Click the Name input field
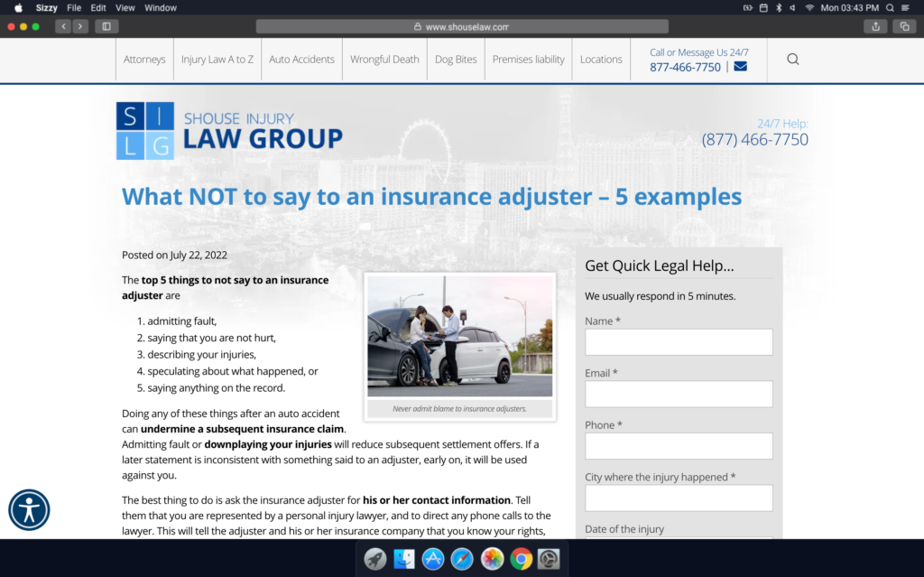The image size is (924, 577). [679, 341]
